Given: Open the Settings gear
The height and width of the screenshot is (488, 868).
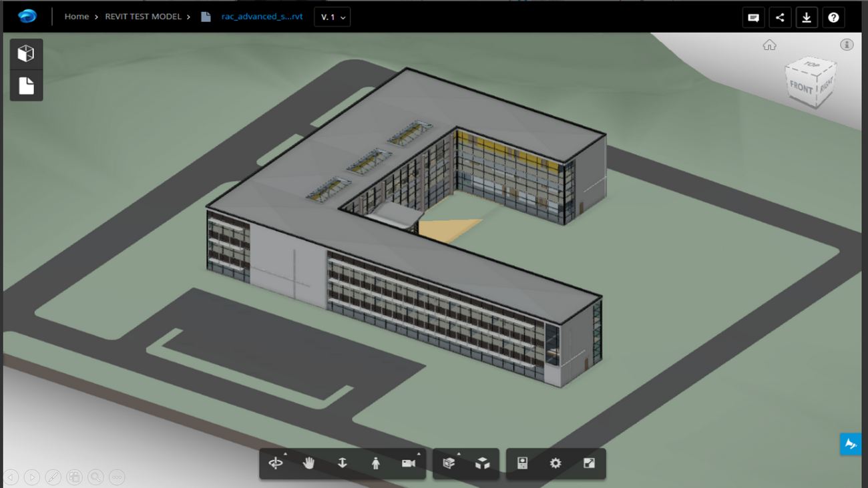Looking at the screenshot, I should (556, 463).
